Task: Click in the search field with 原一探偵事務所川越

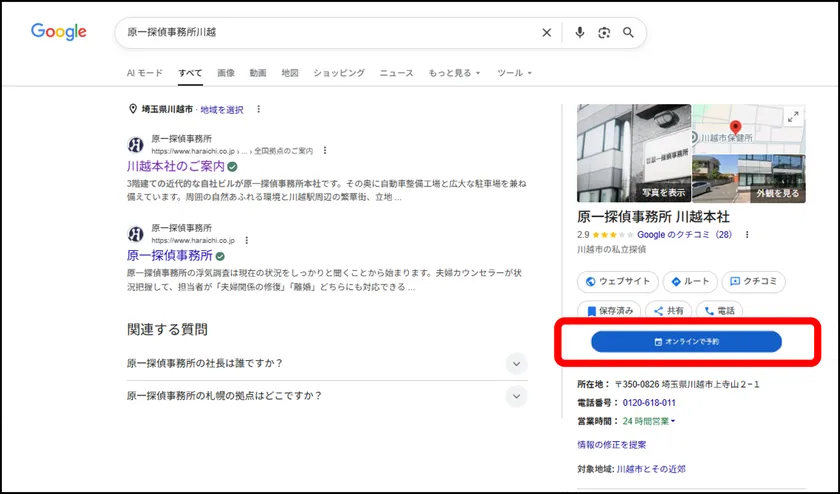Action: (327, 33)
